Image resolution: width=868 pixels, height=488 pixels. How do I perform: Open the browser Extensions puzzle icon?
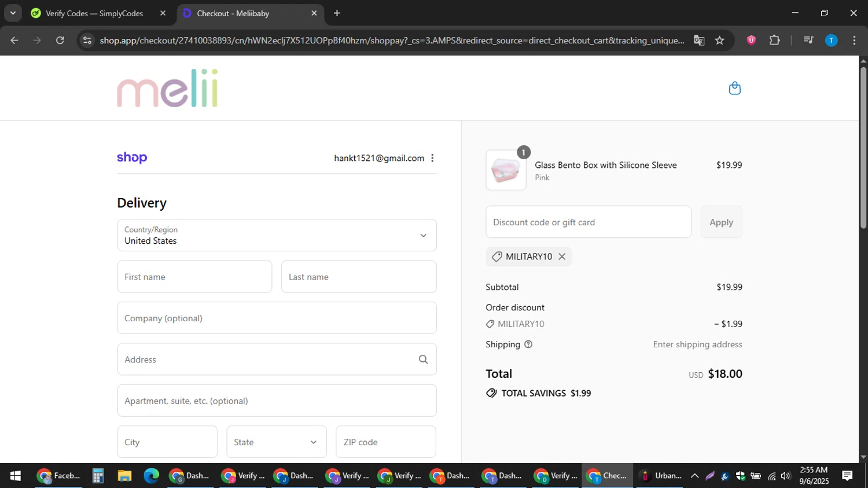[x=774, y=41]
